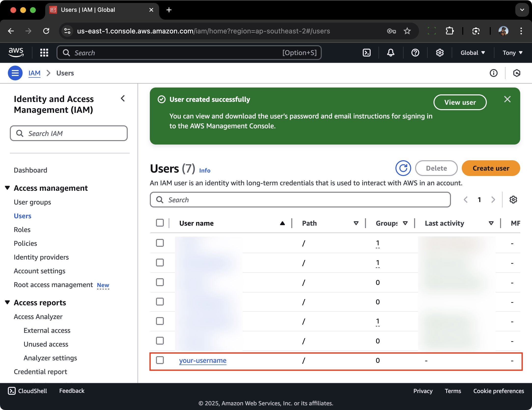
Task: Select Policies in the IAM sidebar
Action: pyautogui.click(x=25, y=243)
